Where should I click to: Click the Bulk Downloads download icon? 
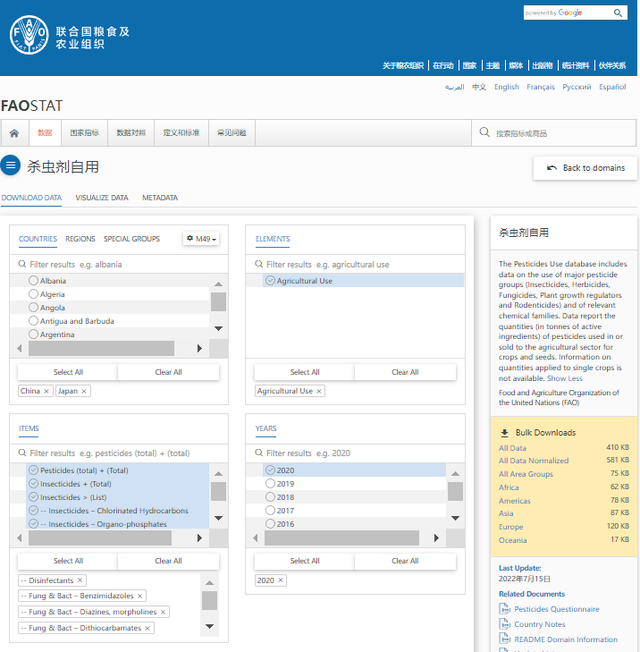(x=504, y=433)
